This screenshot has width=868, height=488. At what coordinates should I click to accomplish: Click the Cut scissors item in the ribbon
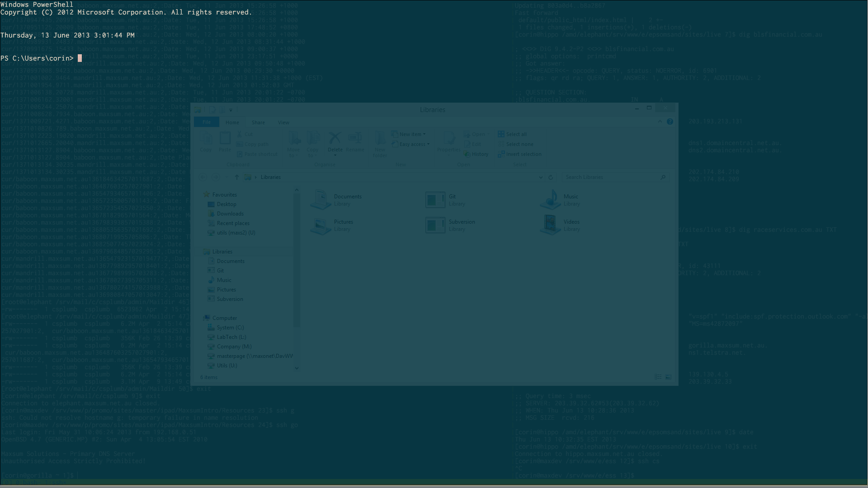(245, 134)
